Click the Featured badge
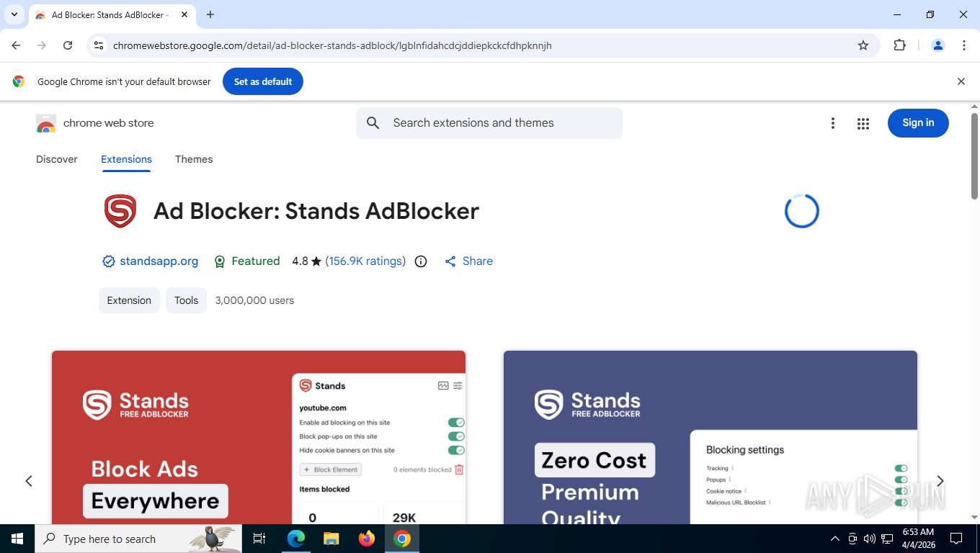This screenshot has height=553, width=980. coord(246,261)
